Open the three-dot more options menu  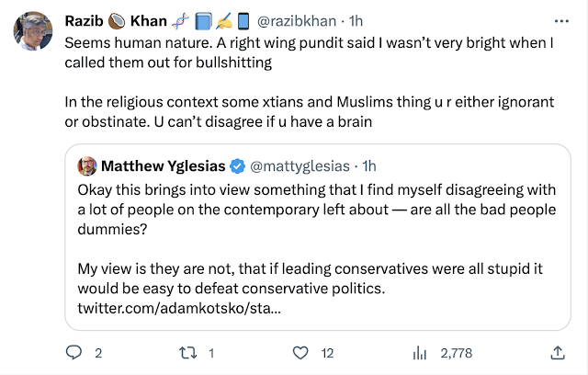[x=560, y=20]
